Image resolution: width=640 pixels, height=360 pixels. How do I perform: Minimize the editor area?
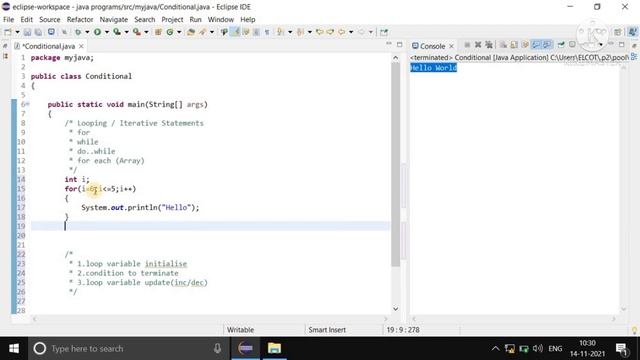389,44
